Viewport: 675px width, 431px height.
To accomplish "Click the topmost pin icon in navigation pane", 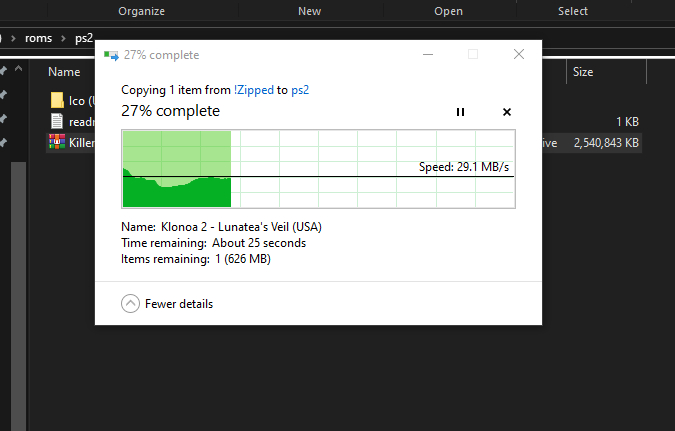I will pyautogui.click(x=4, y=71).
